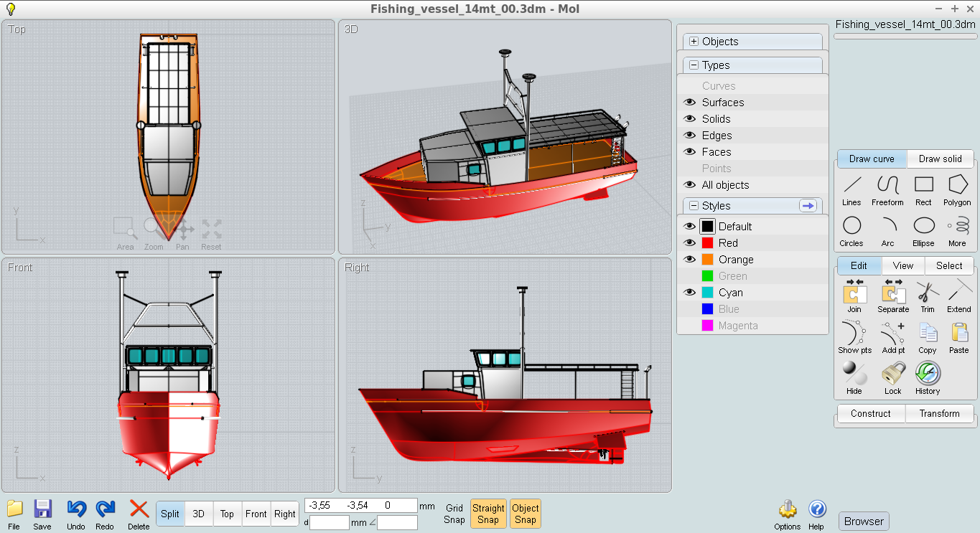Open the Construct tab

871,414
